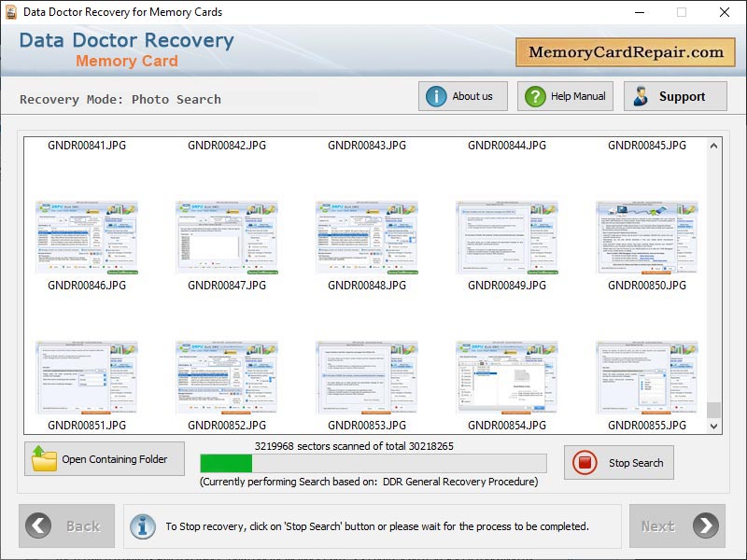The height and width of the screenshot is (560, 747).
Task: Click the circular Next arrow icon
Action: point(707,525)
